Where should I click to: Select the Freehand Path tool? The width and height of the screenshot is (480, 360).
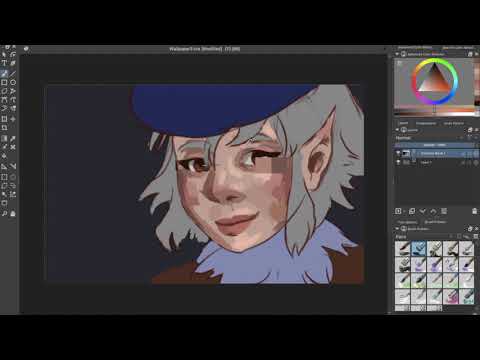13,100
